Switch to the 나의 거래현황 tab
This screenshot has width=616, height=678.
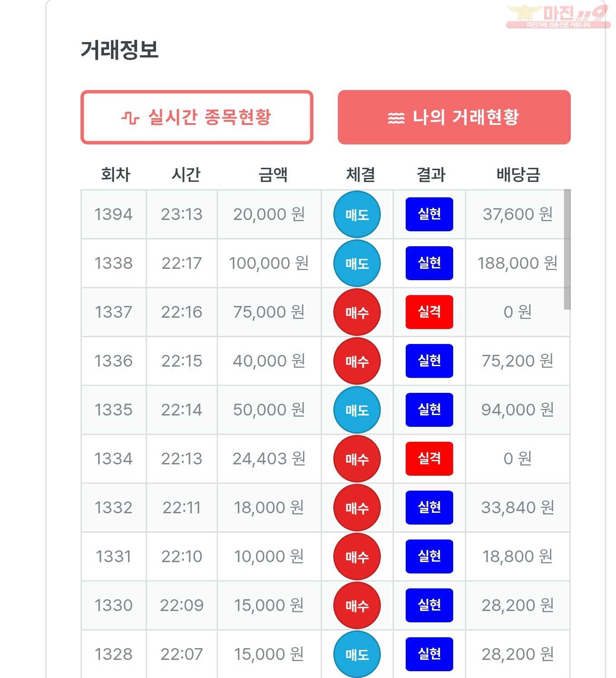pyautogui.click(x=454, y=117)
